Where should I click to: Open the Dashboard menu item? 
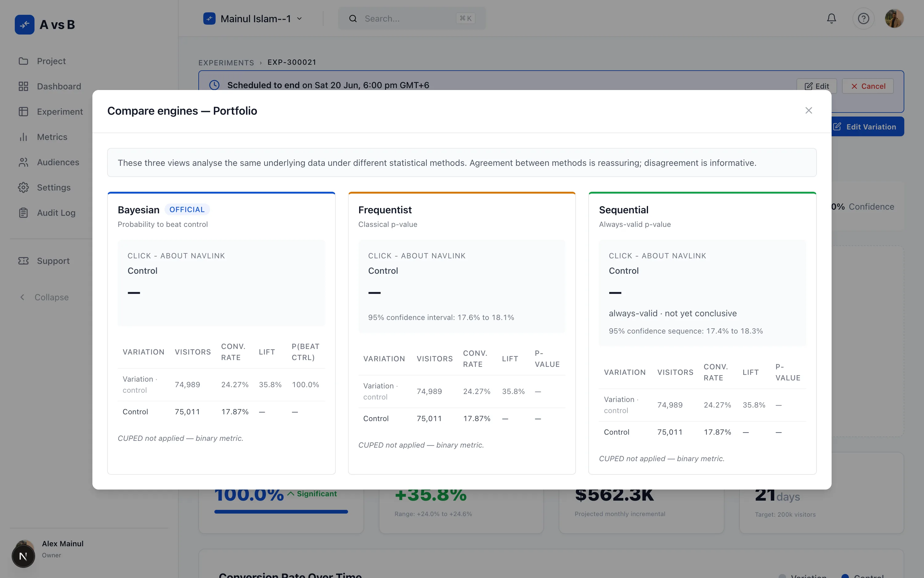pyautogui.click(x=59, y=86)
